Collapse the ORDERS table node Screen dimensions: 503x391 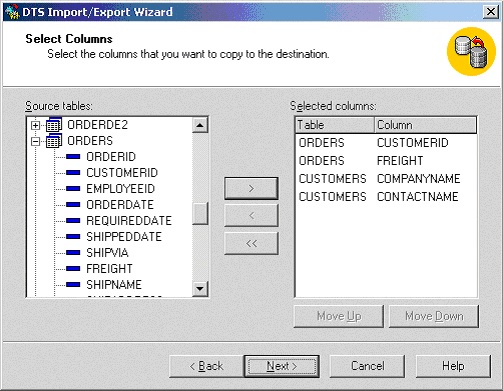pos(35,141)
